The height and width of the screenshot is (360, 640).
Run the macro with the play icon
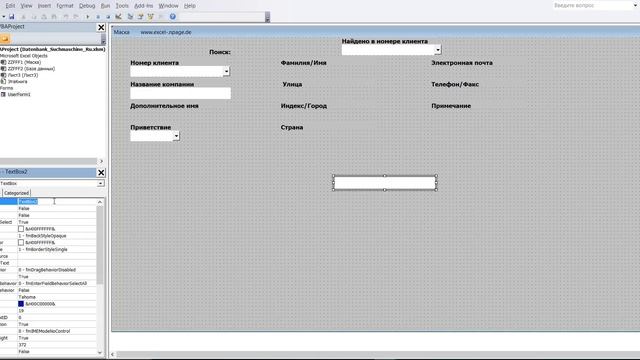88,17
